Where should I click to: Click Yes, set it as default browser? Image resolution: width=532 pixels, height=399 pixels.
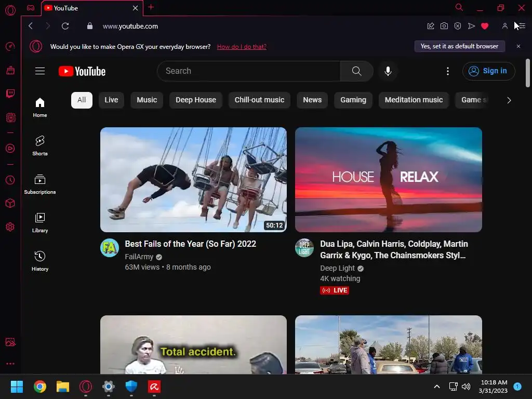(459, 46)
